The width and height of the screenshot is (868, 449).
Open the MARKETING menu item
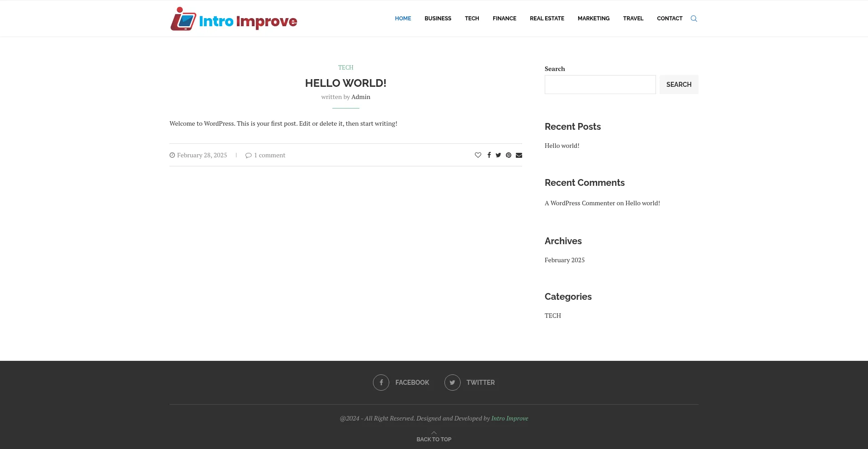[x=594, y=19]
